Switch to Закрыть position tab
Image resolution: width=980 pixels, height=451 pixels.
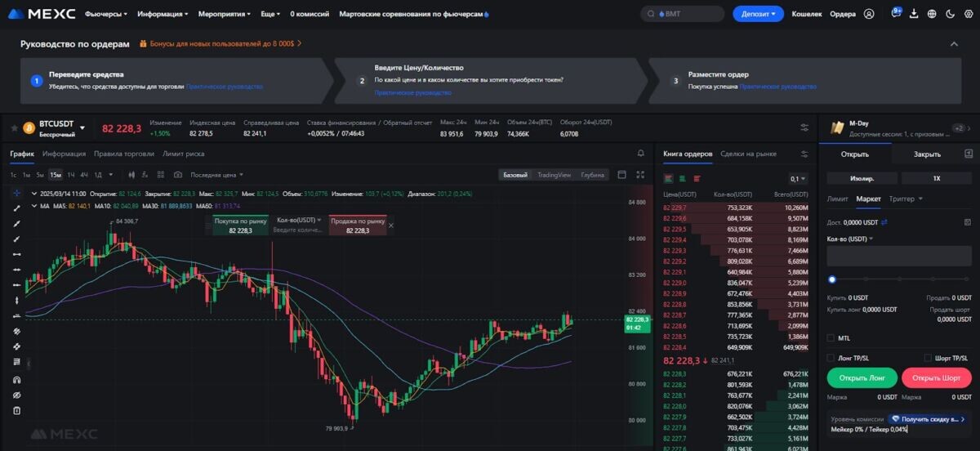(x=927, y=154)
